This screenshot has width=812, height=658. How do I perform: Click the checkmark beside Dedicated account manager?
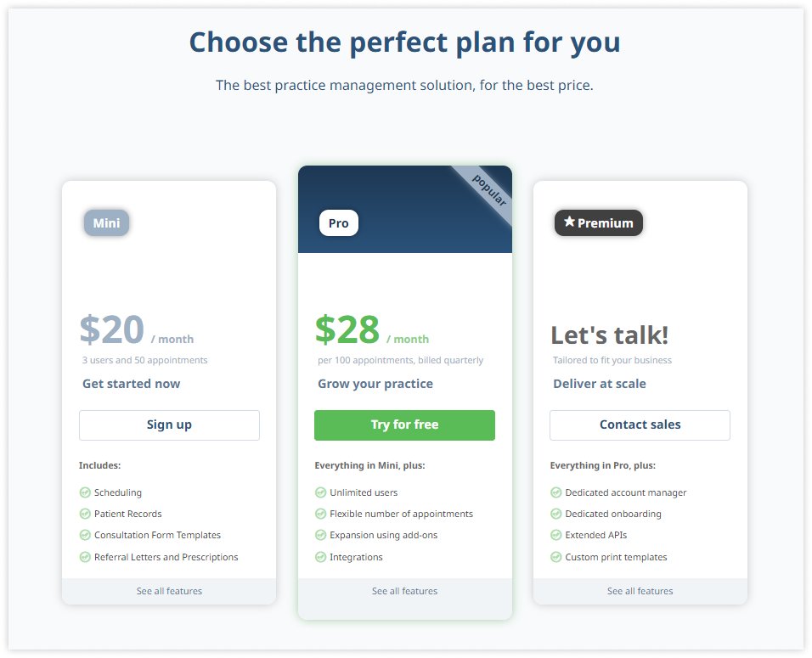point(556,492)
